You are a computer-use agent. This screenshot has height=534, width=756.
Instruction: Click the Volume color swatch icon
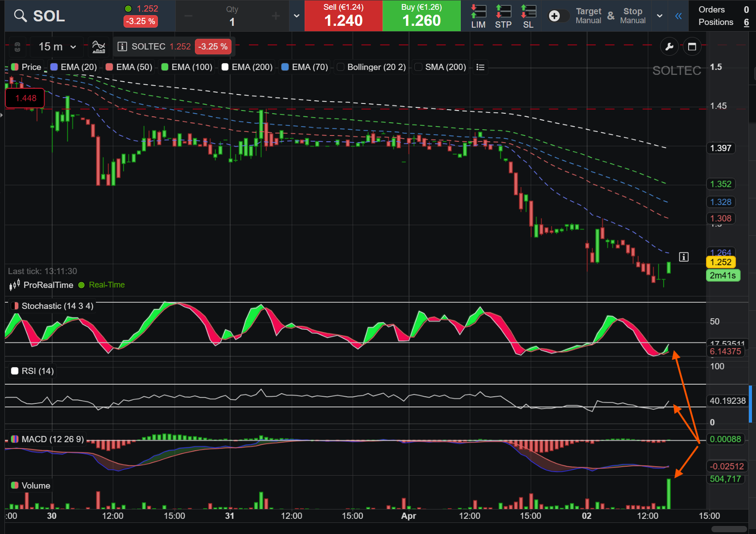click(15, 485)
